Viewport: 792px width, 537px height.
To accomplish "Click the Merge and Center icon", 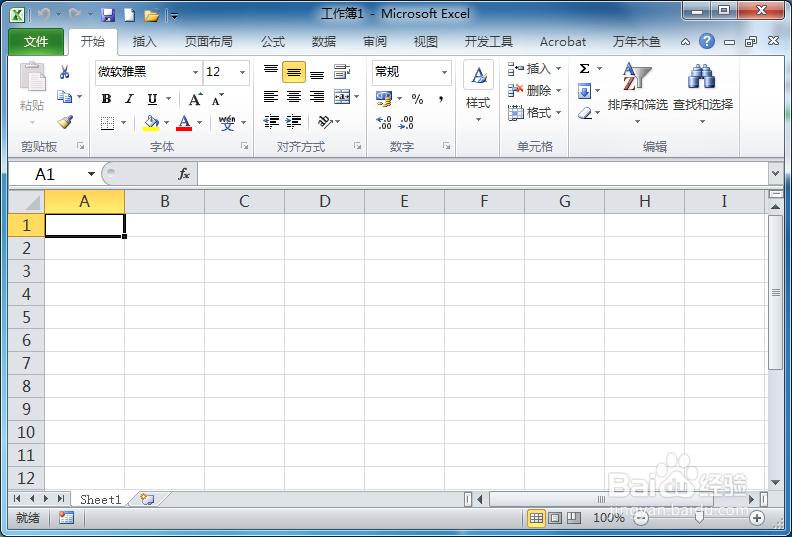I will pos(342,96).
